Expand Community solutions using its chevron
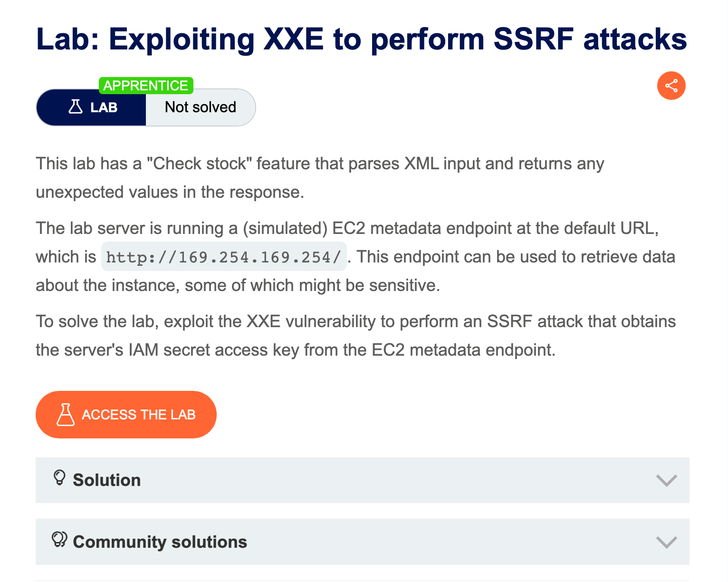 666,542
